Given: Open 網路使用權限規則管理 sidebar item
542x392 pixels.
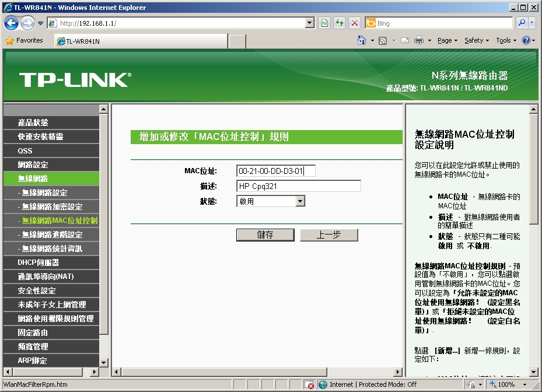Looking at the screenshot, I should coord(51,318).
